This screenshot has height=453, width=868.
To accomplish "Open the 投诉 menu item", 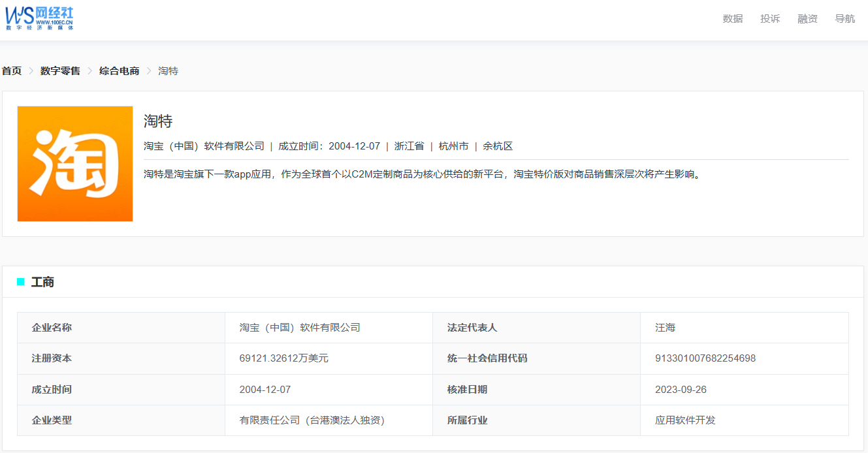I will tap(770, 19).
